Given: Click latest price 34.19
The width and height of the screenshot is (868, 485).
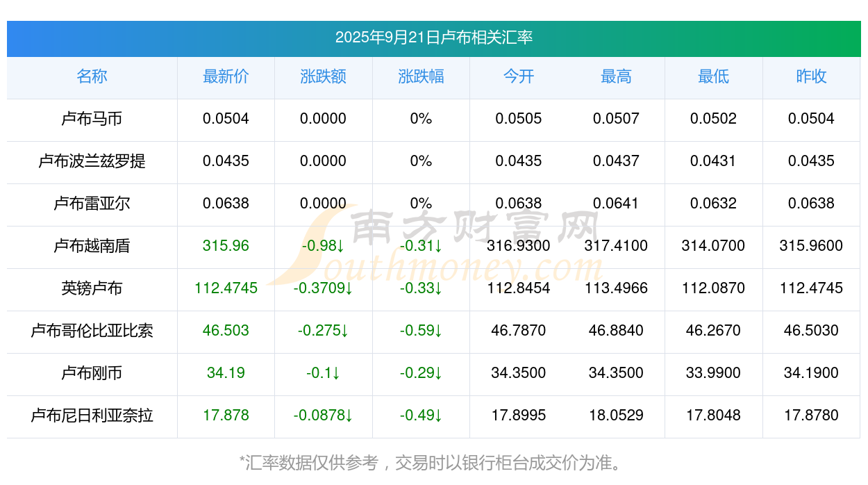Looking at the screenshot, I should [226, 373].
